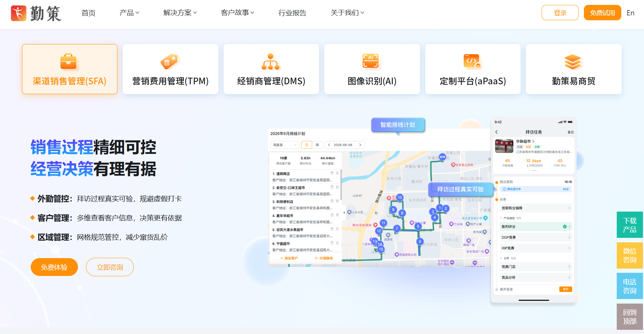Image resolution: width=644 pixels, height=334 pixels.
Task: Click the 勤策 logo icon
Action: coord(19,13)
